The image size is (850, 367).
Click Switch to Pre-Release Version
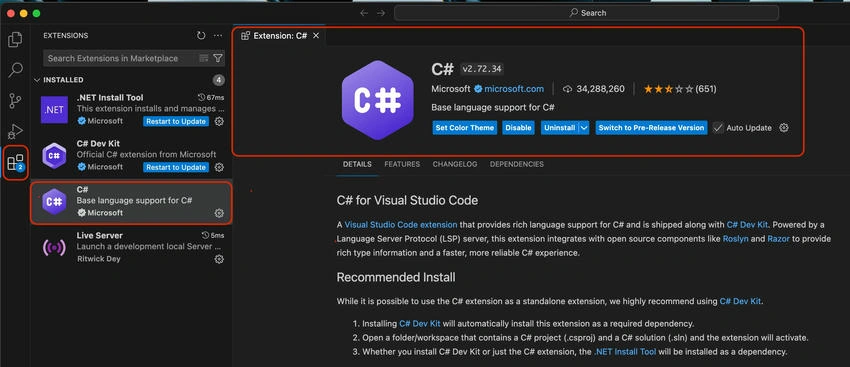click(x=651, y=128)
